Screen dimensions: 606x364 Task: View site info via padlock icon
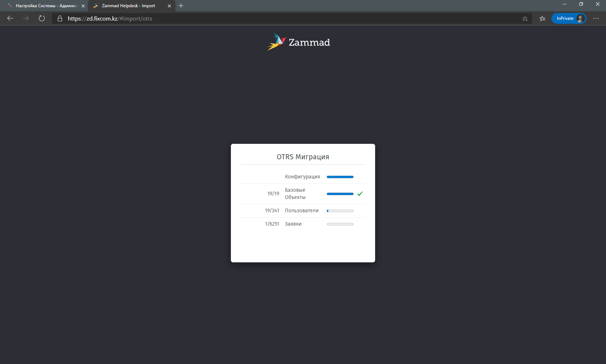coord(60,18)
